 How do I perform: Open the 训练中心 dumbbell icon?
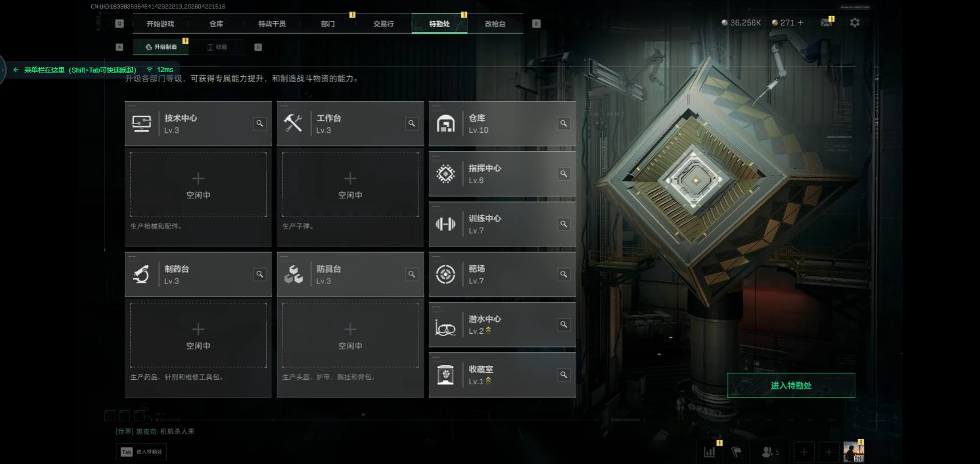click(446, 224)
